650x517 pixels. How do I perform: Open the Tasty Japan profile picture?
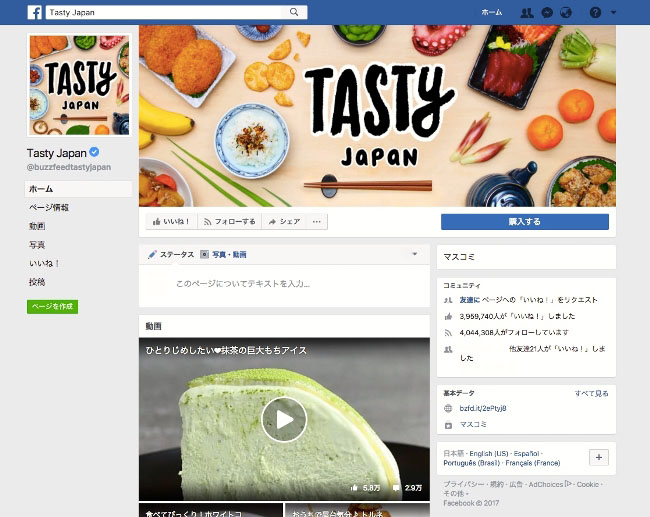coord(79,85)
